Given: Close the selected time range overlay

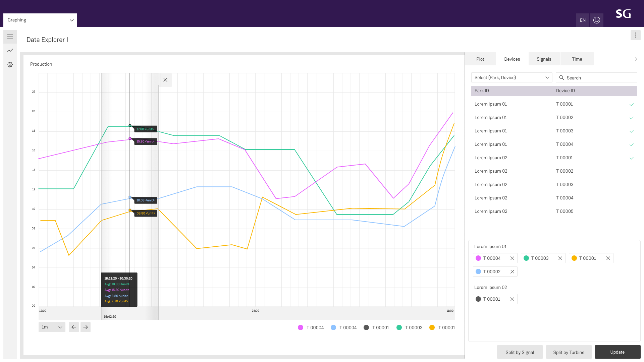Looking at the screenshot, I should coord(165,80).
